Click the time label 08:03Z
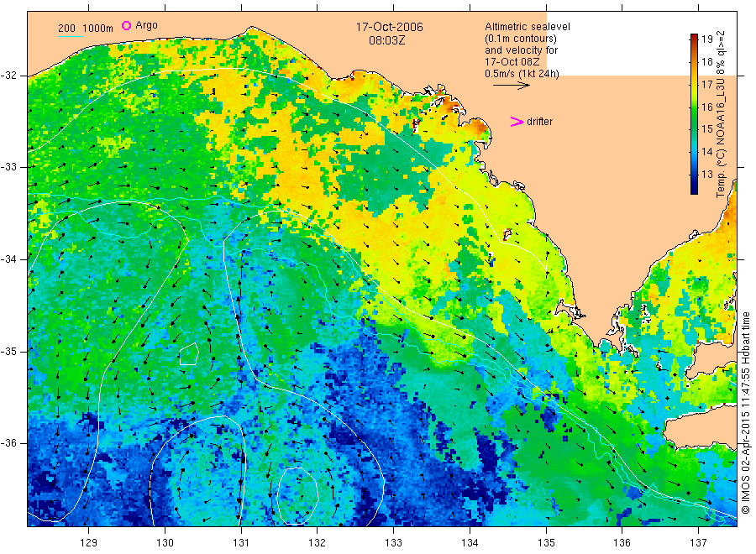This screenshot has height=554, width=756. tap(386, 40)
